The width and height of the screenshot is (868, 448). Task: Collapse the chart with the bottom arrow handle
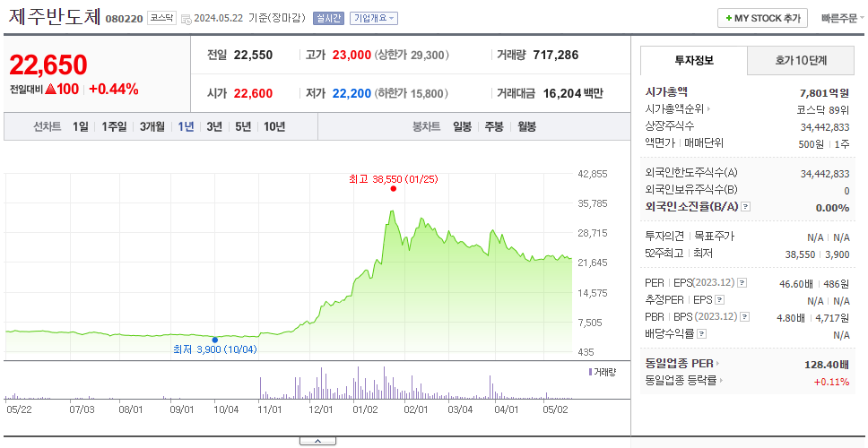click(317, 441)
